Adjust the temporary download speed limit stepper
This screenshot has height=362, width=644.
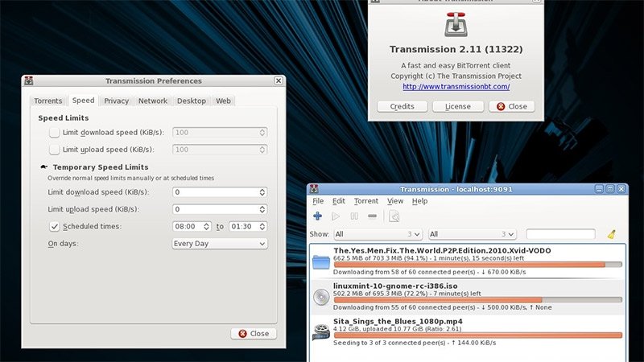point(262,192)
